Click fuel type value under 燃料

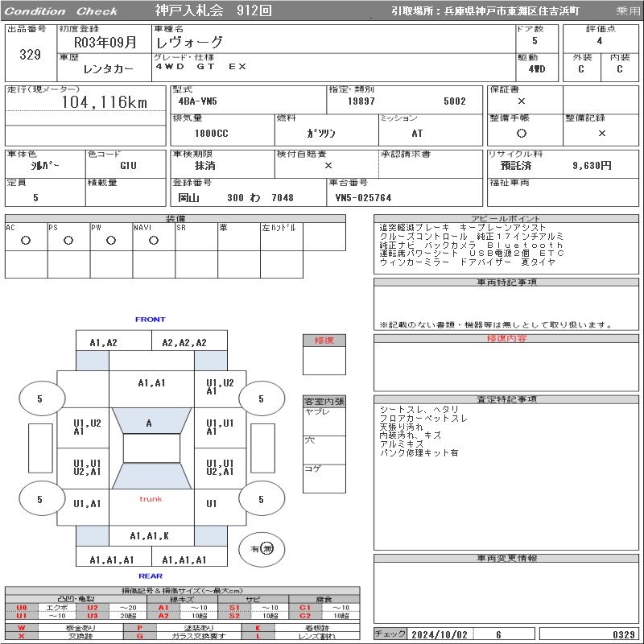[x=321, y=134]
